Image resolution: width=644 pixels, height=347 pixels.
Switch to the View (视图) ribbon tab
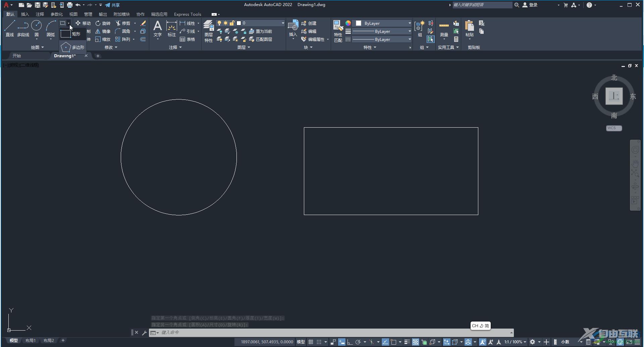[73, 14]
